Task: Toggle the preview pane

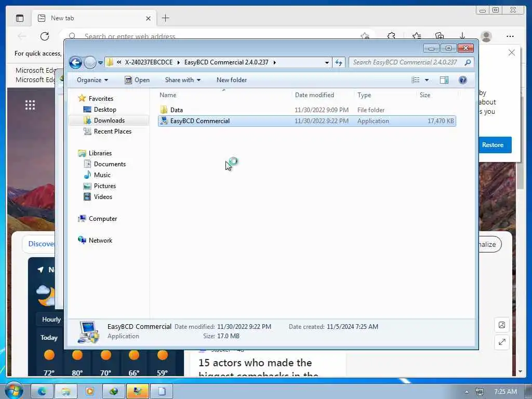Action: pos(444,80)
